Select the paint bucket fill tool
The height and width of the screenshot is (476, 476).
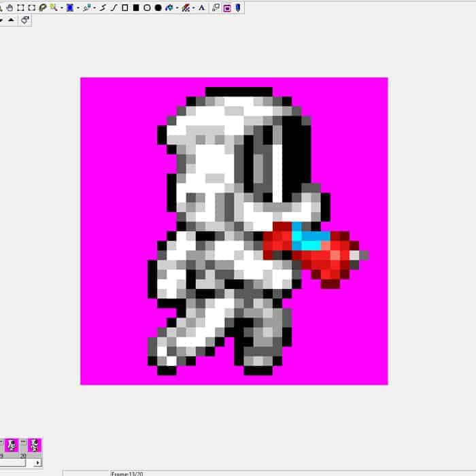(x=169, y=8)
